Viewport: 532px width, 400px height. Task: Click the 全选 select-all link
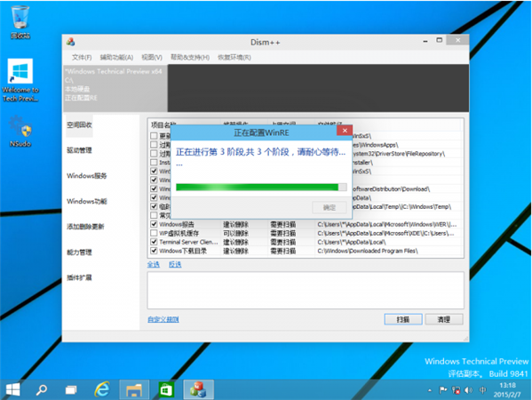(154, 264)
